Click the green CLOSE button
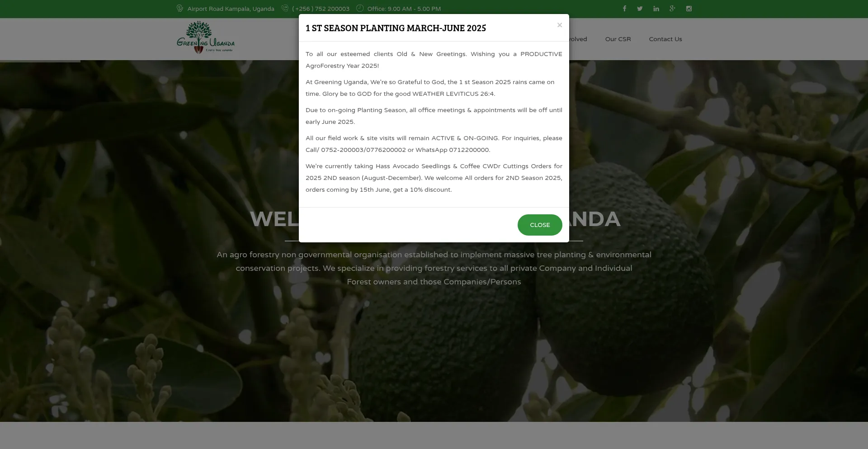The image size is (868, 449). click(540, 225)
